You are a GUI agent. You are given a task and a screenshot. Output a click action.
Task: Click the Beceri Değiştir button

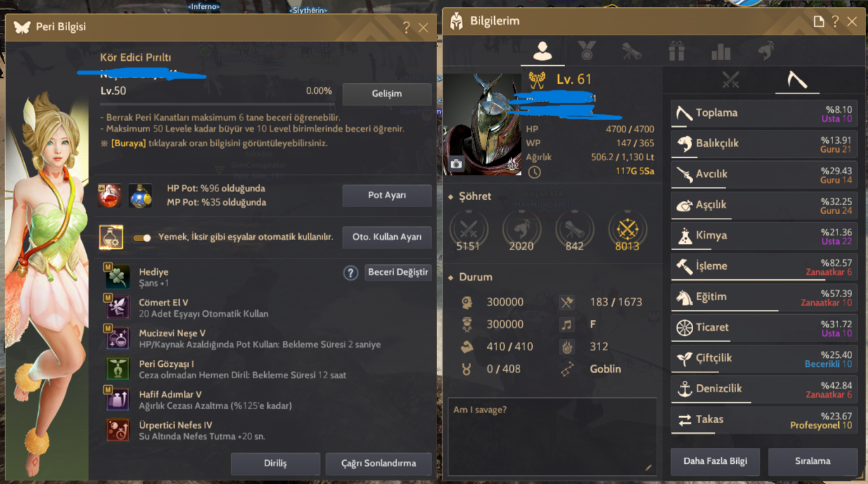pyautogui.click(x=399, y=272)
